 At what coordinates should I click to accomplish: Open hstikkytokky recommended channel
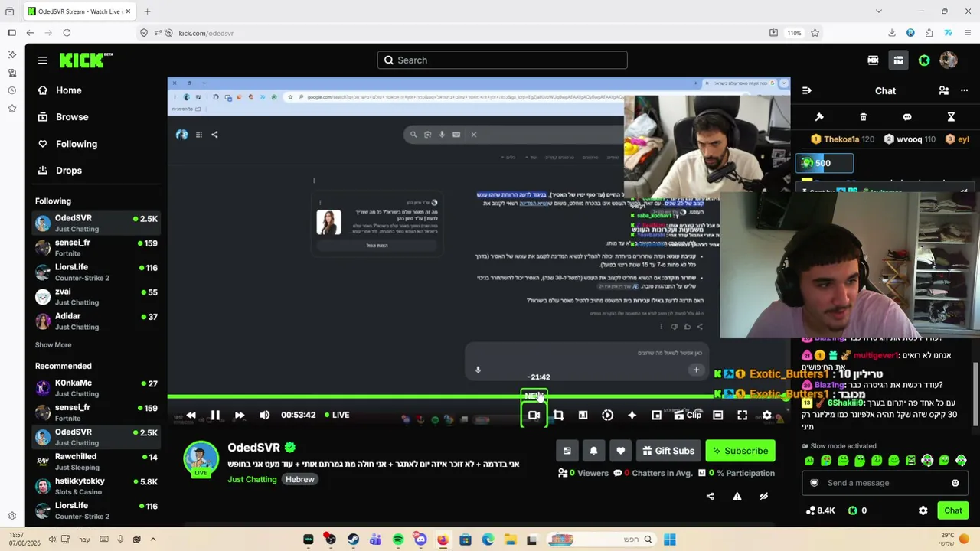point(96,486)
